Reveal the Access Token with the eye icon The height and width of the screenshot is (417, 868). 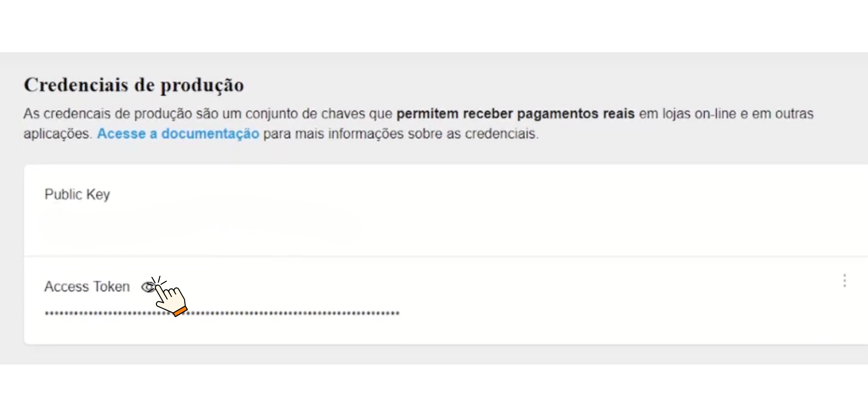pos(149,287)
